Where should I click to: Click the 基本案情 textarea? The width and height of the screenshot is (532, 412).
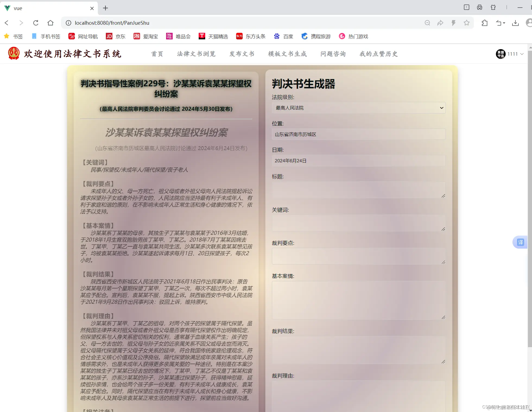(x=359, y=300)
